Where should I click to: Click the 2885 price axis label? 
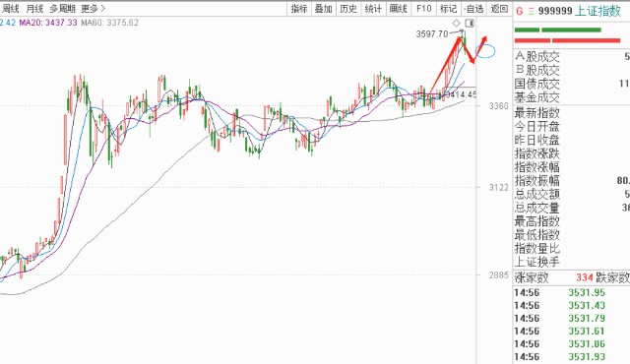point(498,275)
